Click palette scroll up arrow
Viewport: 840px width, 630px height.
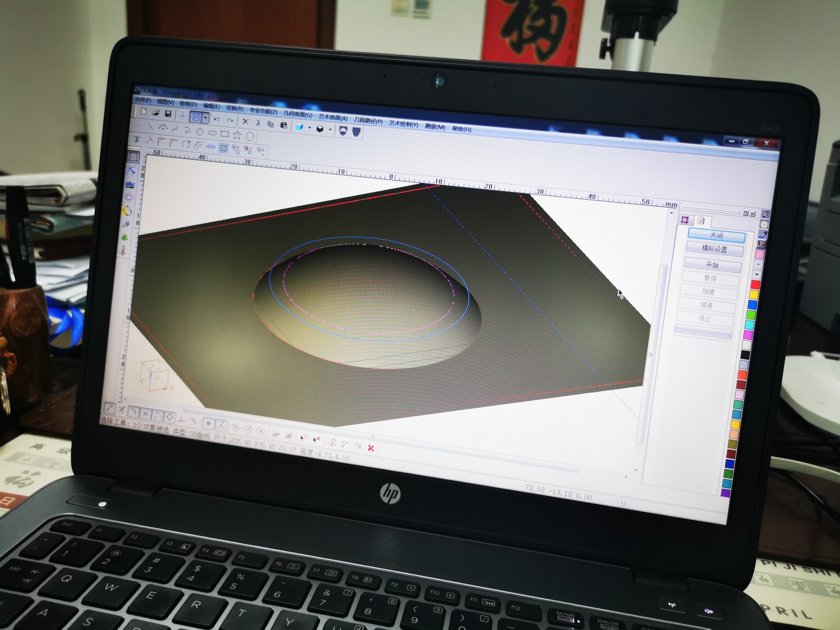coord(758,264)
